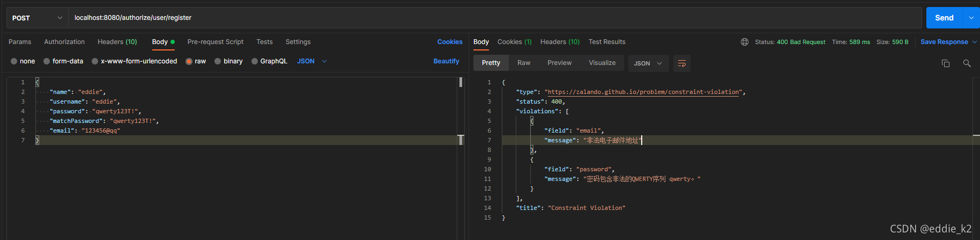Click the "username": "eddie" line
Screen dimensions: 980x240
(x=85, y=101)
